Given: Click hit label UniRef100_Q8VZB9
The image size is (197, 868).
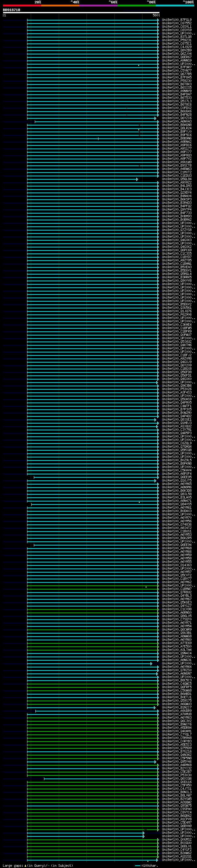Looking at the screenshot, I should click(176, 50).
